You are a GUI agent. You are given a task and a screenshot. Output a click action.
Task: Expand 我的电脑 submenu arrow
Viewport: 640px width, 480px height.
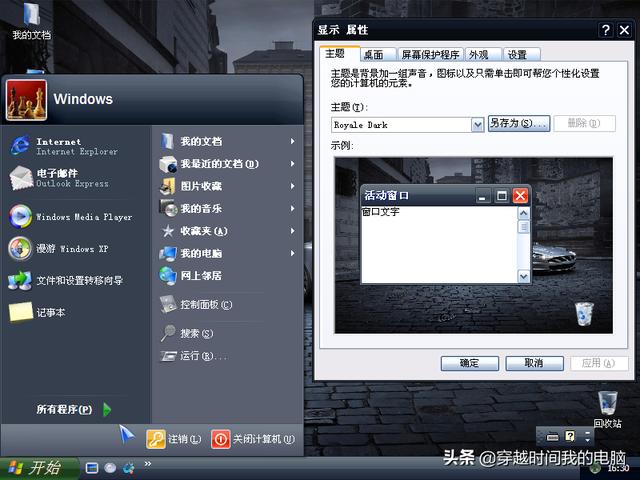[x=293, y=253]
